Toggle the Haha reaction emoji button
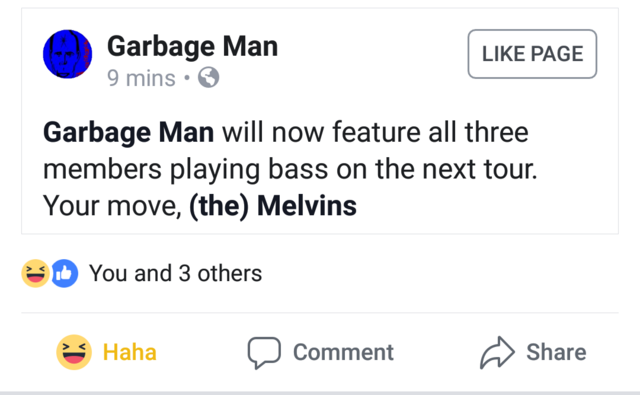This screenshot has width=640, height=395. click(74, 352)
